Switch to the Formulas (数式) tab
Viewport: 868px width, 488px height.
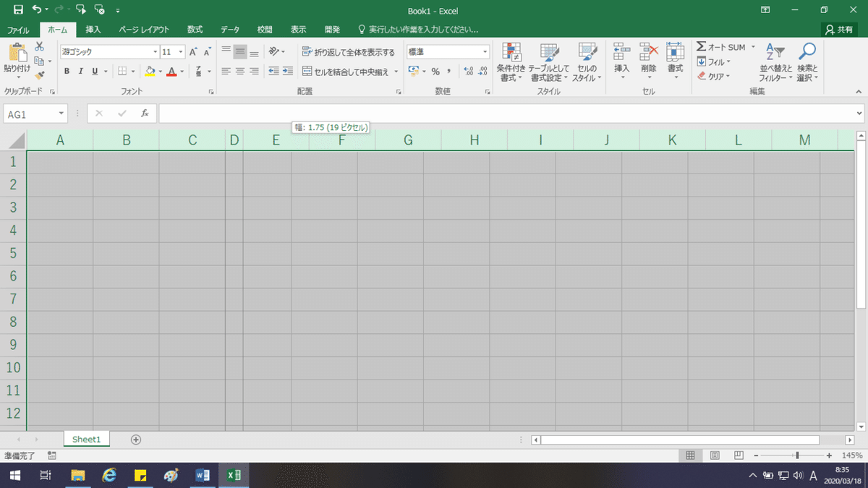[x=195, y=30]
